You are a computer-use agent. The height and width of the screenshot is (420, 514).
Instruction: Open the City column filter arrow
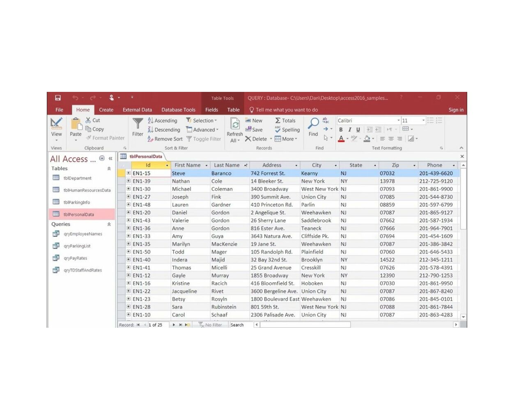tap(336, 165)
